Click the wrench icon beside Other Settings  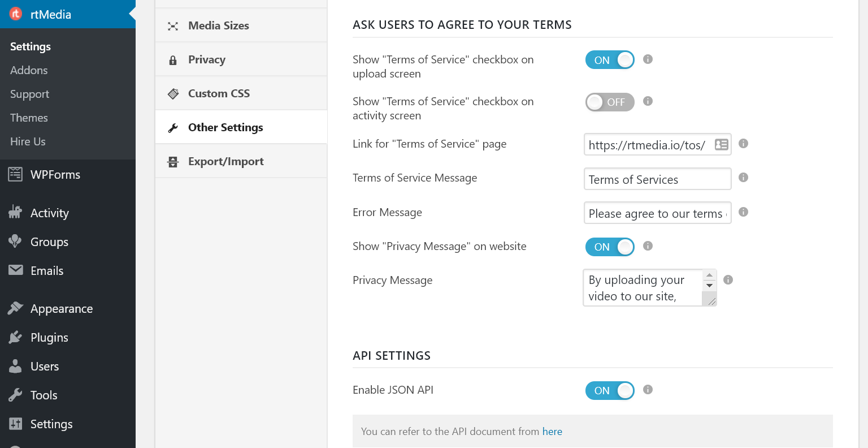[173, 127]
